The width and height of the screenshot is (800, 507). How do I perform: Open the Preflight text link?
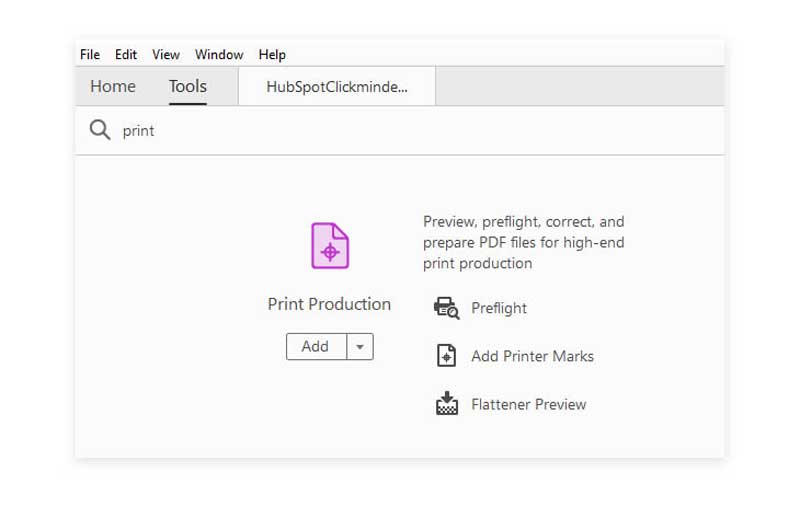tap(499, 308)
